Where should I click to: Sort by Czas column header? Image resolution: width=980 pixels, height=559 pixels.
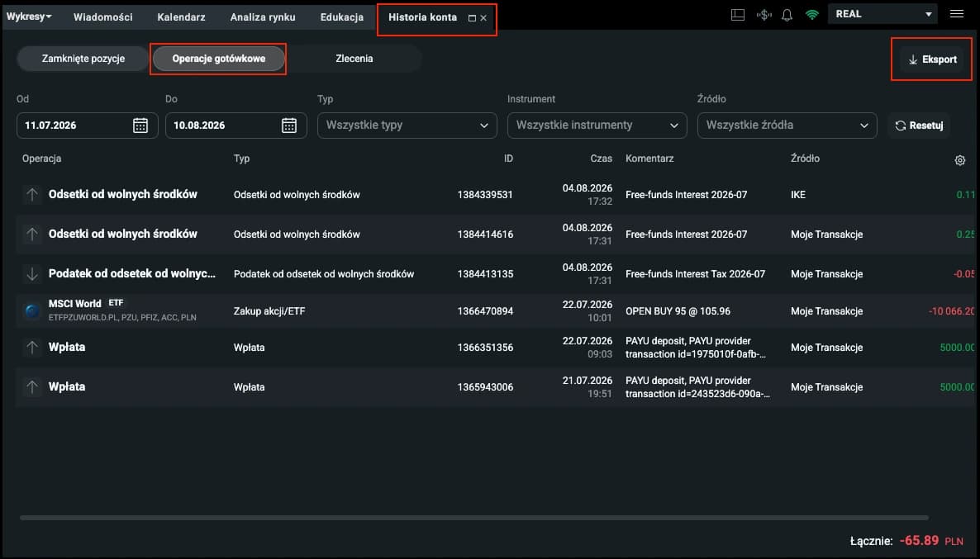tap(602, 159)
